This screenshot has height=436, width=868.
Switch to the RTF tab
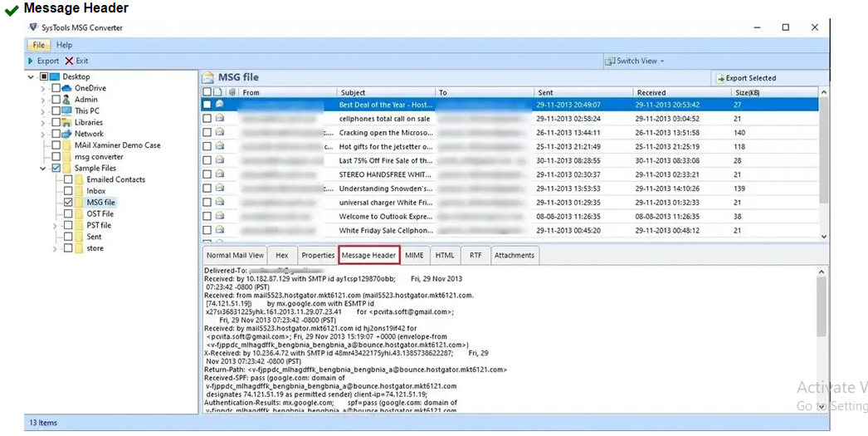[x=475, y=256]
